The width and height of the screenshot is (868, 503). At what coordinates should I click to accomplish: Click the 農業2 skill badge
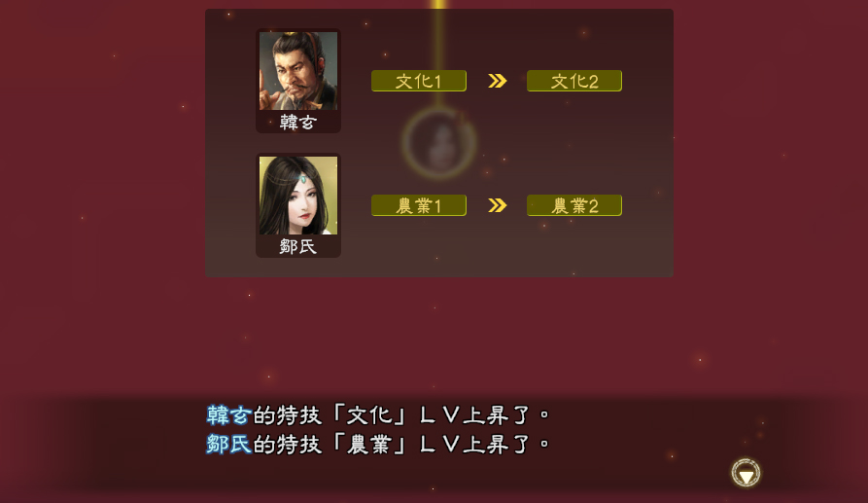574,205
